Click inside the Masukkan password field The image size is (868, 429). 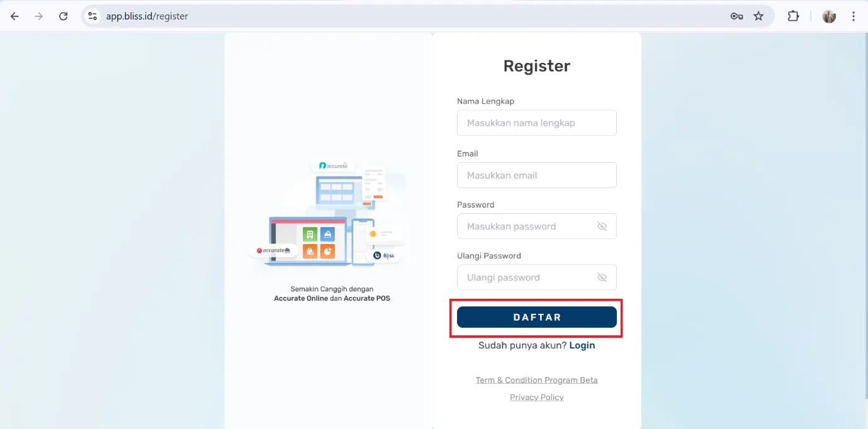point(526,226)
